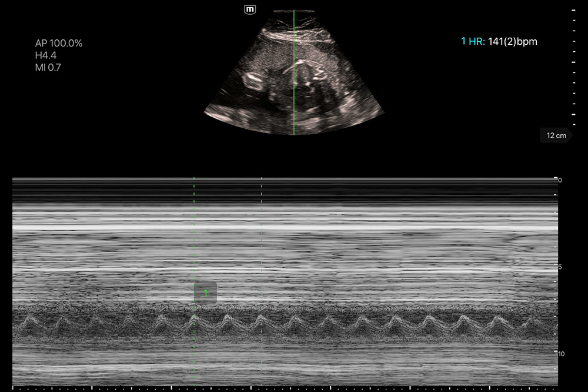Select the right green dashed caliper line

pyautogui.click(x=261, y=247)
